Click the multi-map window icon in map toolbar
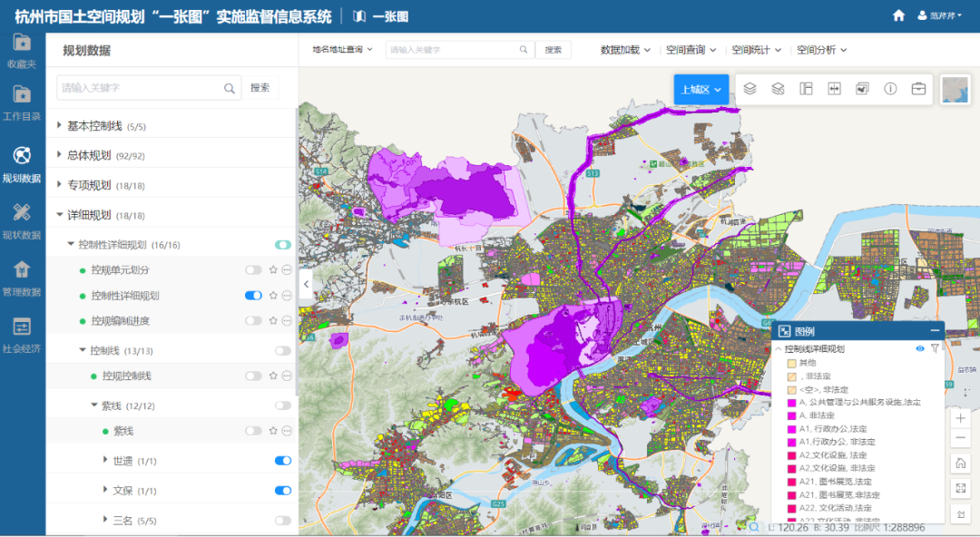 pyautogui.click(x=863, y=89)
